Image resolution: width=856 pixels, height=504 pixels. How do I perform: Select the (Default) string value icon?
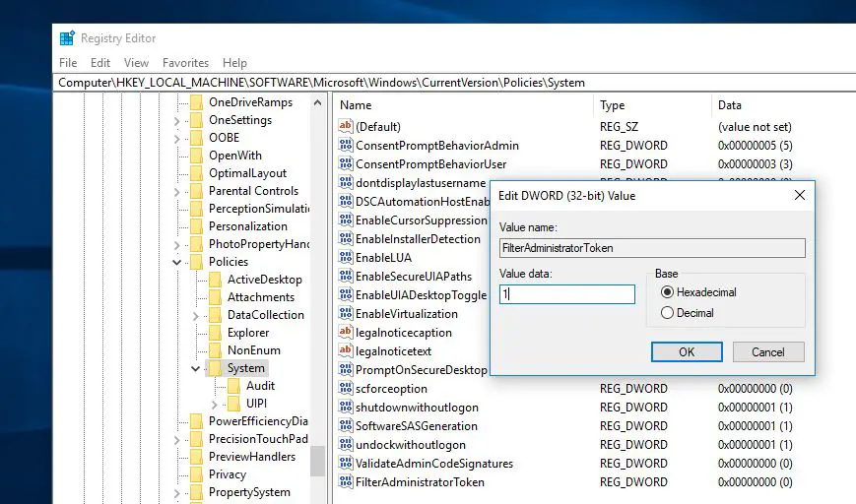pyautogui.click(x=345, y=126)
